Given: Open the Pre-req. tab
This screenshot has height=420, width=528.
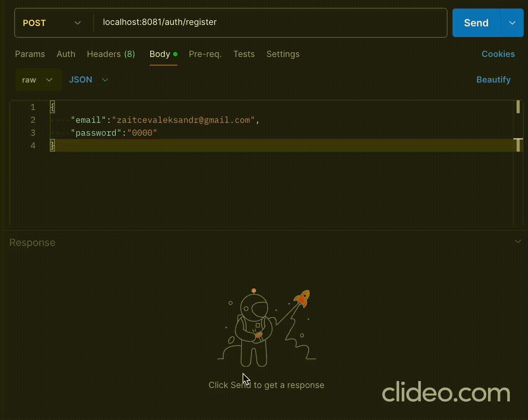Looking at the screenshot, I should pyautogui.click(x=205, y=54).
